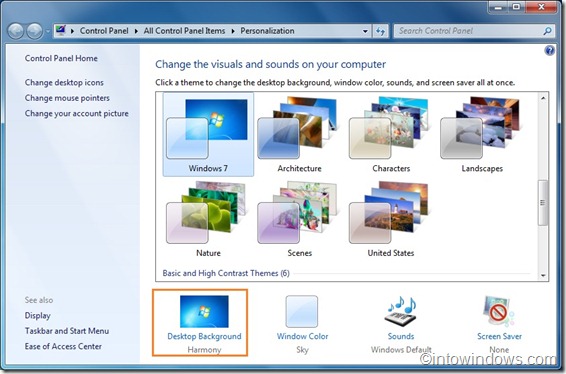The image size is (566, 374).
Task: Click the theme list scrollbar down arrow
Action: 543,275
